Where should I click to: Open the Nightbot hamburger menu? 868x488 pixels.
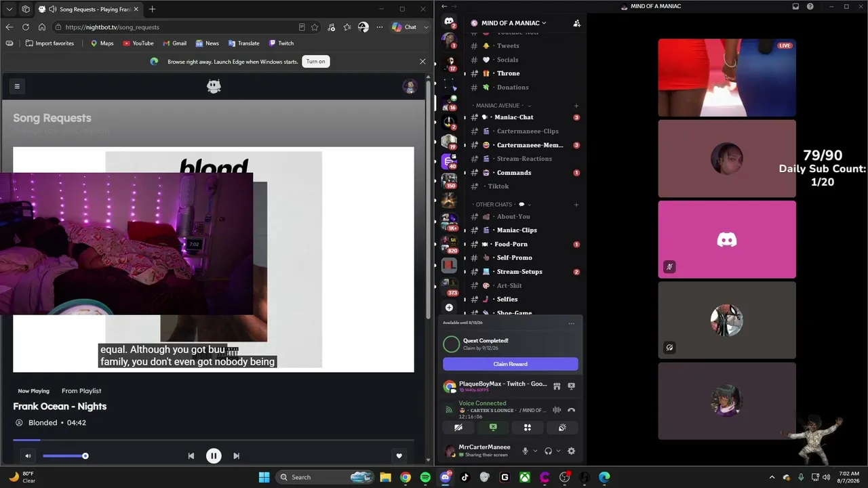(x=17, y=86)
